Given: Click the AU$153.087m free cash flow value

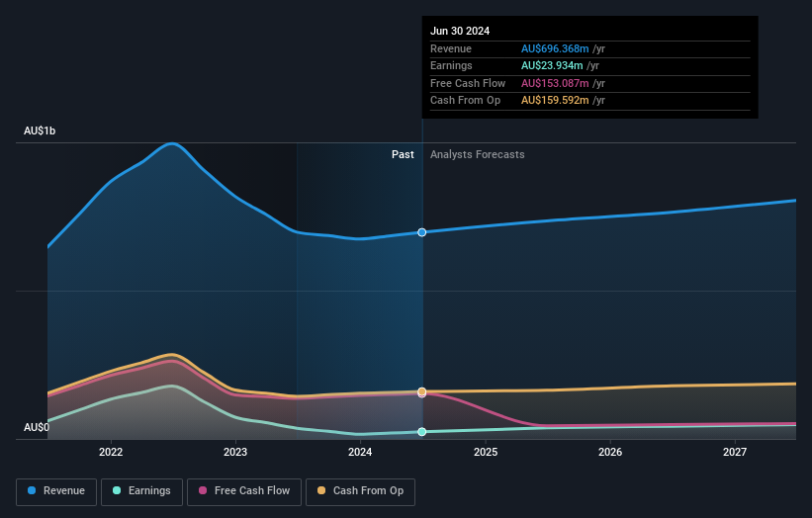Looking at the screenshot, I should pos(555,83).
